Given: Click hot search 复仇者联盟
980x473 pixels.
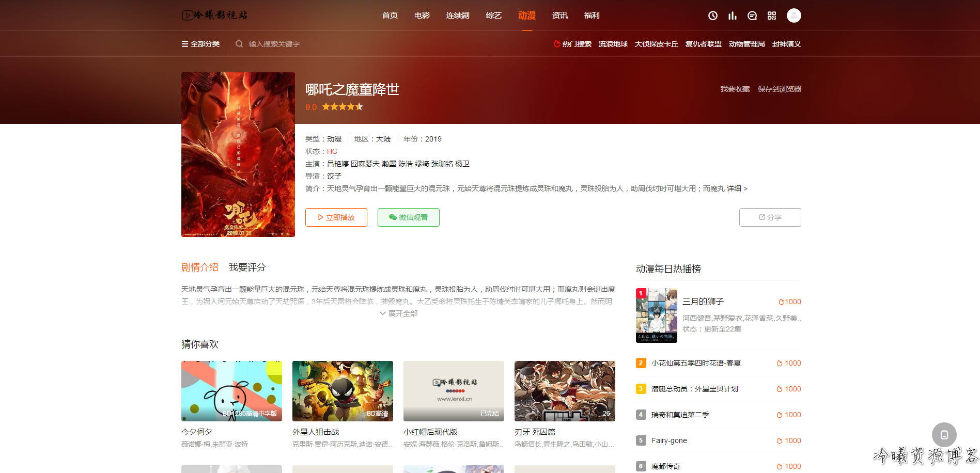Looking at the screenshot, I should tap(704, 44).
